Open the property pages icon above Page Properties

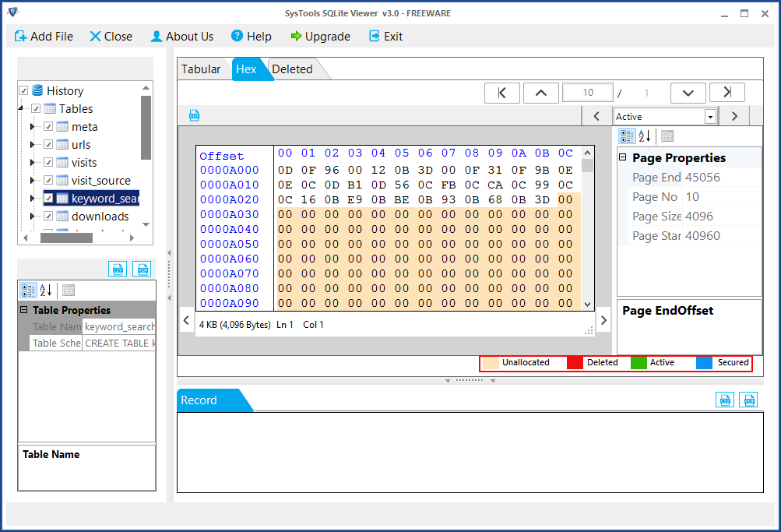(x=668, y=136)
